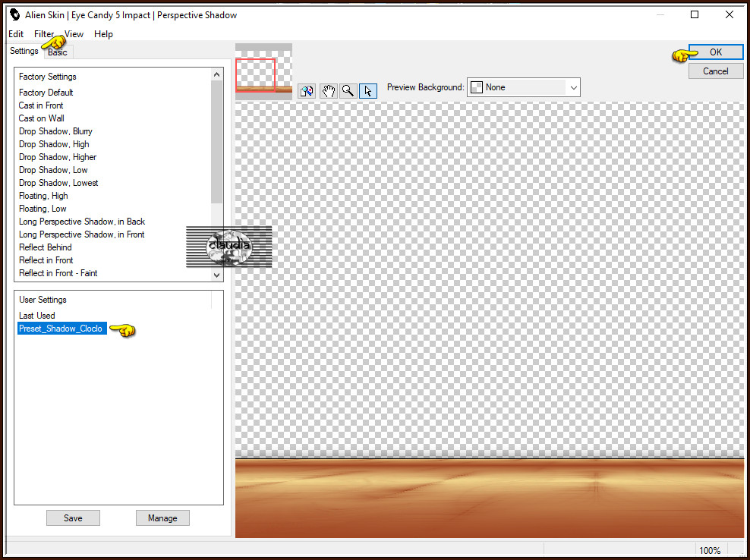The height and width of the screenshot is (560, 750).
Task: Click the Factory Settings scrollbar thumb
Action: point(216,142)
